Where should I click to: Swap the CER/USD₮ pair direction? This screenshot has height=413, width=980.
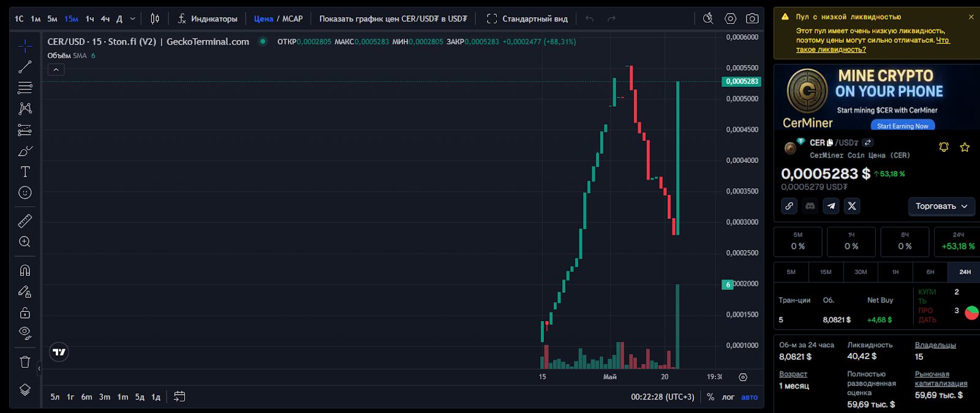[868, 142]
